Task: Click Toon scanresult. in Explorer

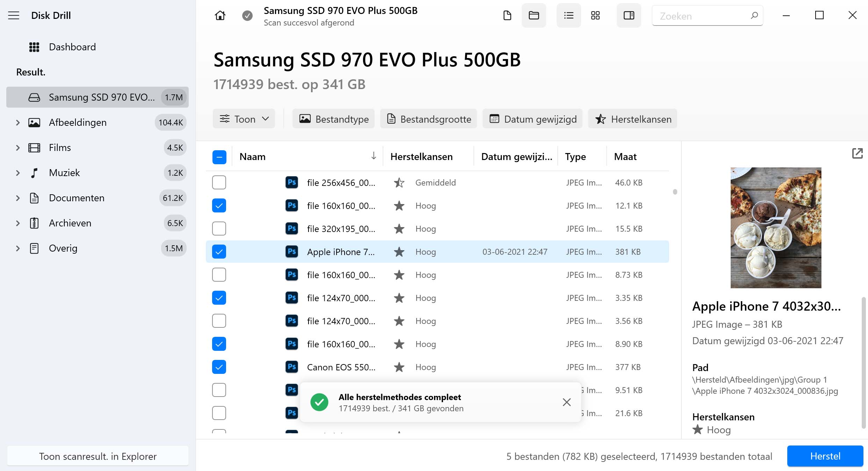Action: pyautogui.click(x=97, y=456)
